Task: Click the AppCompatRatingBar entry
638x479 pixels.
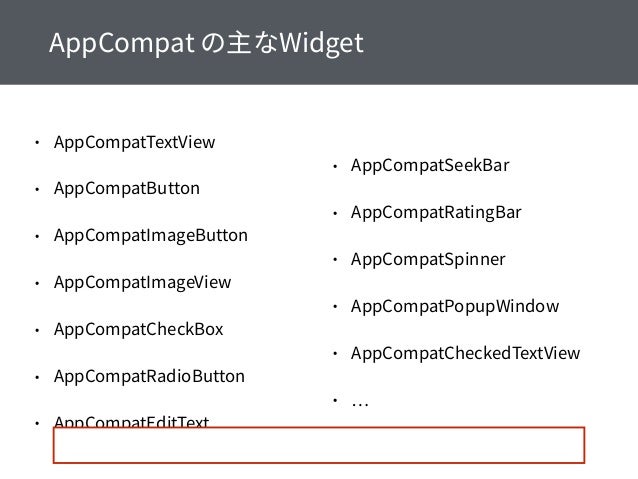Action: (x=436, y=213)
